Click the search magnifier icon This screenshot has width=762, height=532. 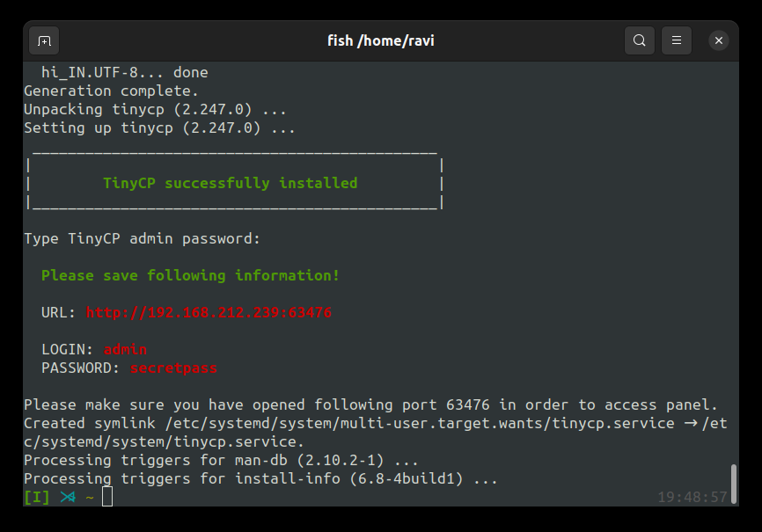[640, 40]
